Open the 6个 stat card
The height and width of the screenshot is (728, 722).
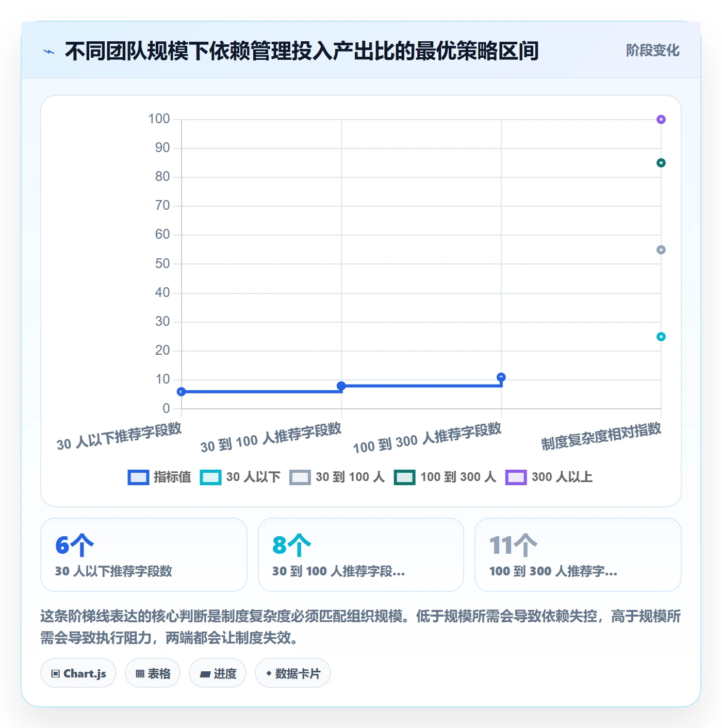coord(144,555)
